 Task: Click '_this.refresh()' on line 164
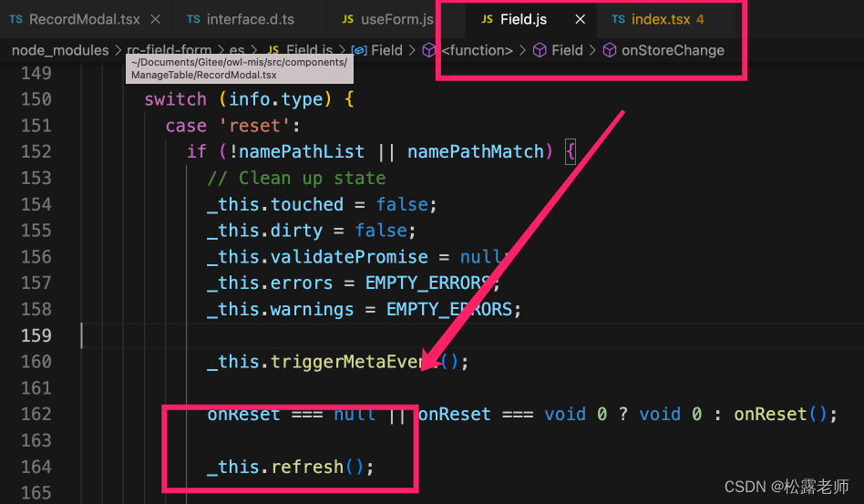pyautogui.click(x=285, y=468)
